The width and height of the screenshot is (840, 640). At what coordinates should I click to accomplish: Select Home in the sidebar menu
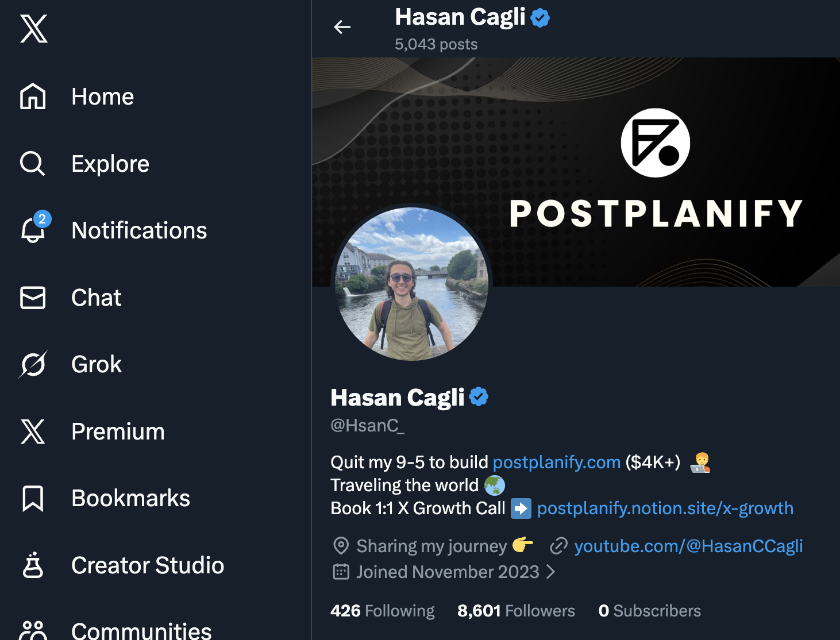tap(102, 97)
